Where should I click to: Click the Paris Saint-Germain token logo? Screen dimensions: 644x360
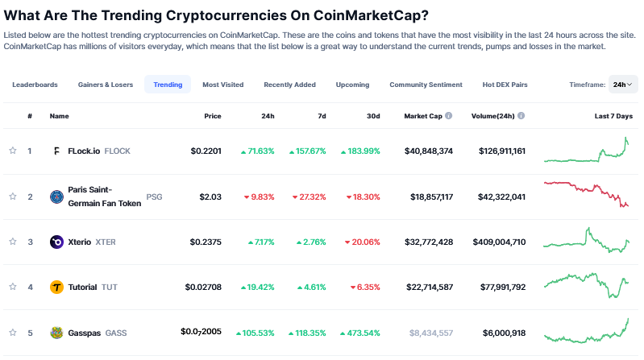(x=56, y=197)
